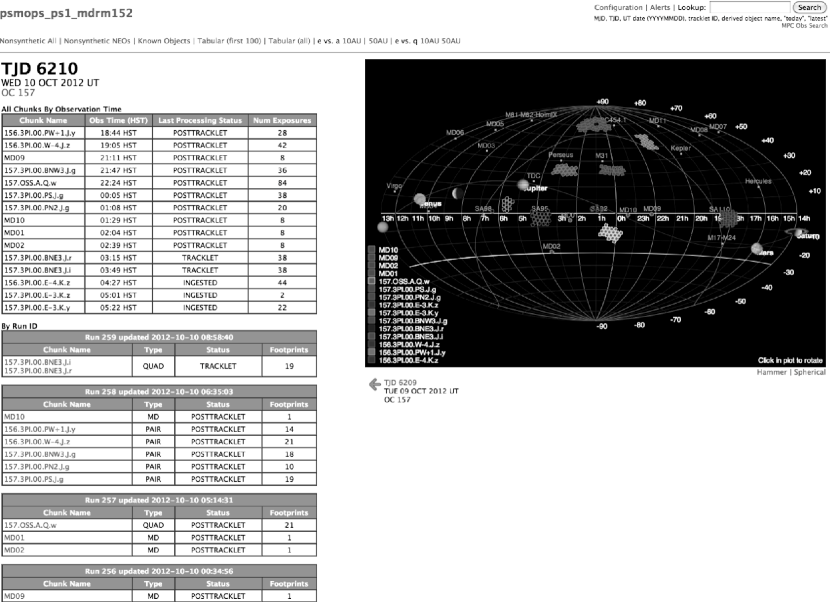Click the sky plot to rotate it
830x602 pixels.
coord(595,213)
